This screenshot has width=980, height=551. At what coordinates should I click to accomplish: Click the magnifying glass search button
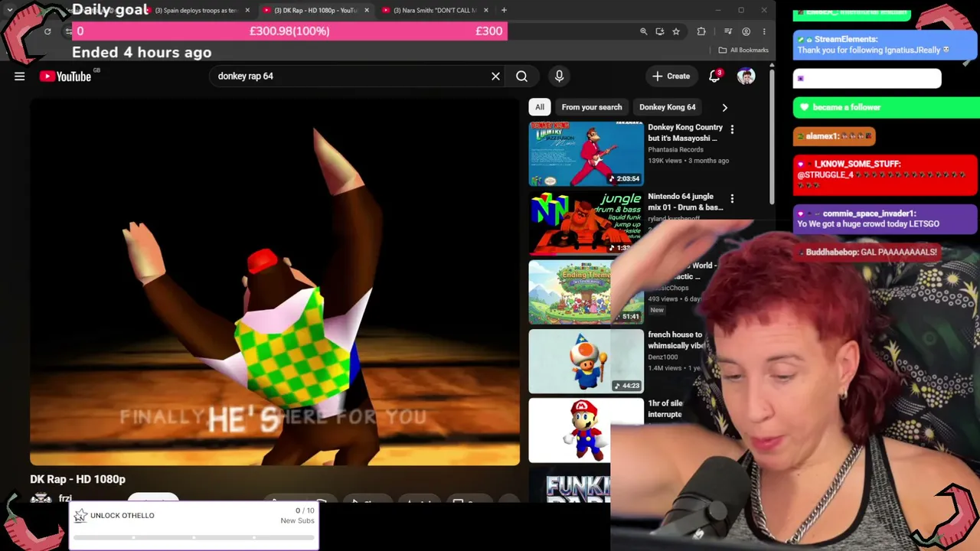(x=521, y=76)
